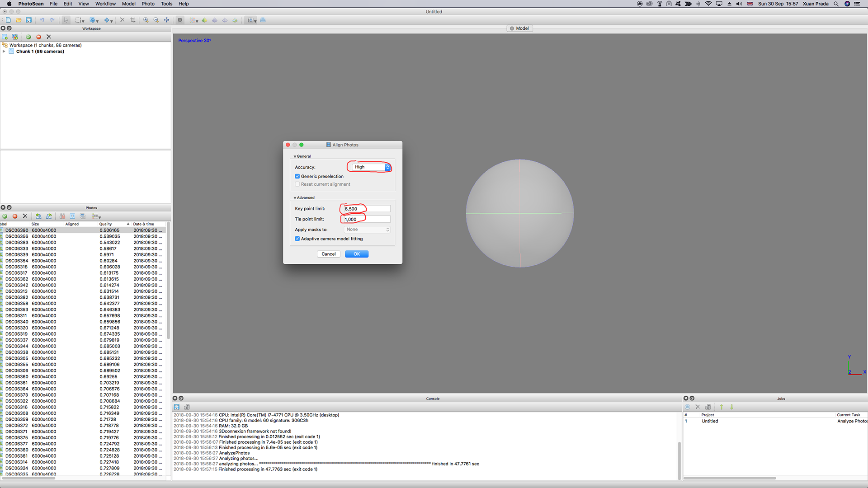Click the textured model view icon
This screenshot has width=868, height=488.
[235, 20]
